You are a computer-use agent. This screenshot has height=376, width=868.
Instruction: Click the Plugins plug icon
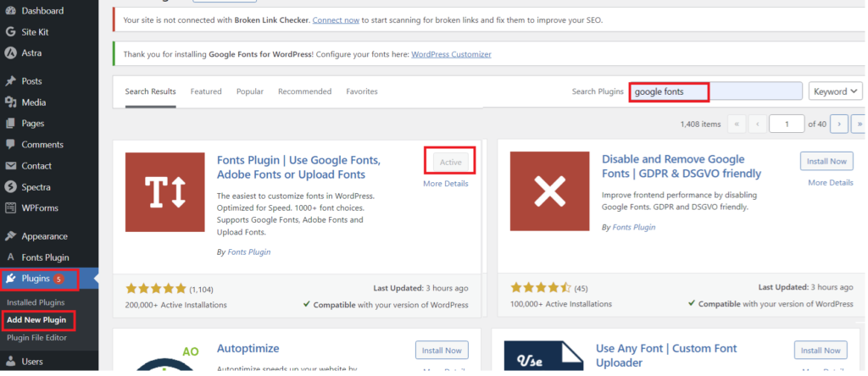pos(10,279)
